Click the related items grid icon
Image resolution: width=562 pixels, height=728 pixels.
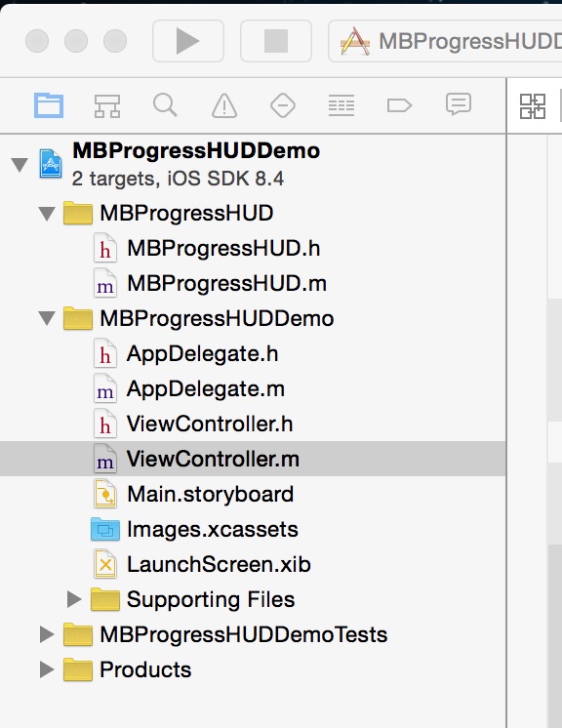pos(533,106)
